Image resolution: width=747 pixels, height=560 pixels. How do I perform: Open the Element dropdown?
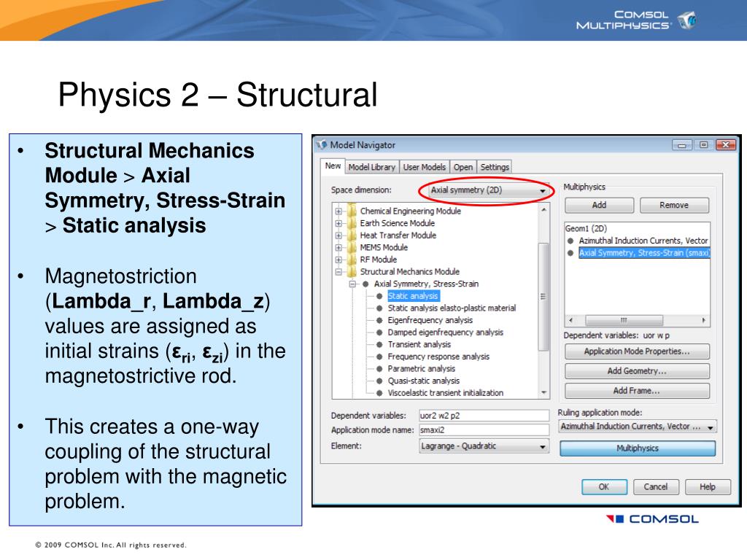coord(484,446)
